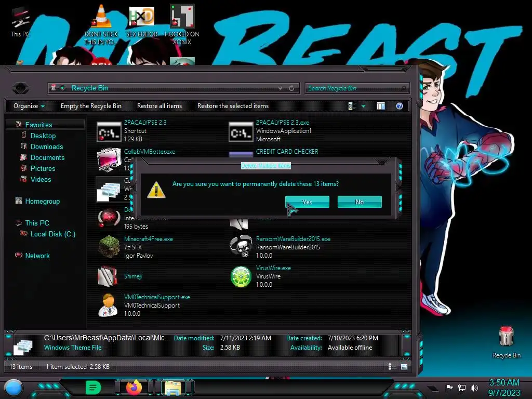Confirm deletion with the Yes button
The width and height of the screenshot is (532, 399).
(307, 202)
